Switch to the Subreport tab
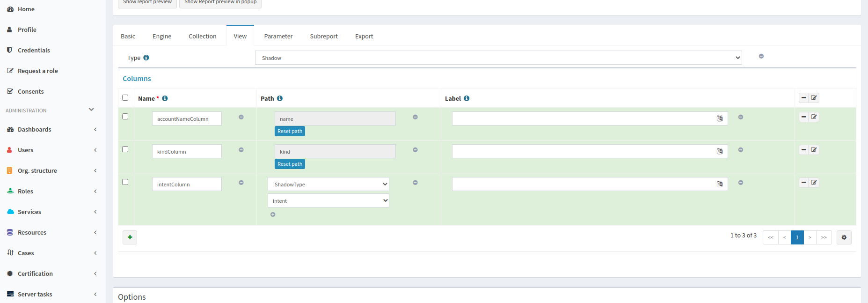 [324, 36]
